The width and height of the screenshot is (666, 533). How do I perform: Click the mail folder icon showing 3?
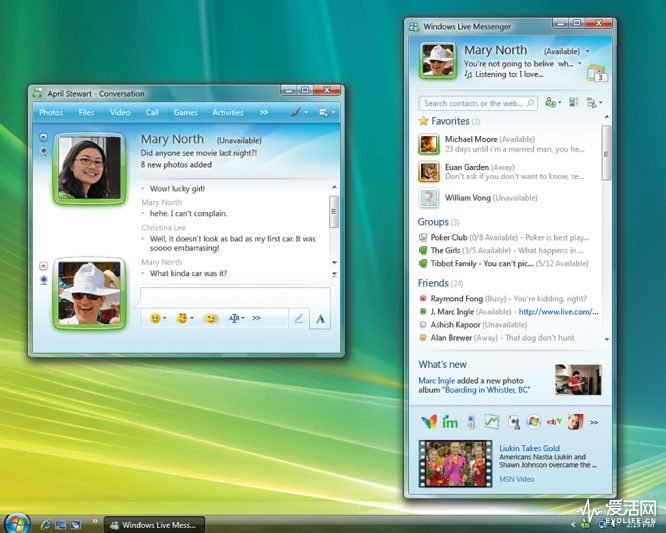(596, 72)
